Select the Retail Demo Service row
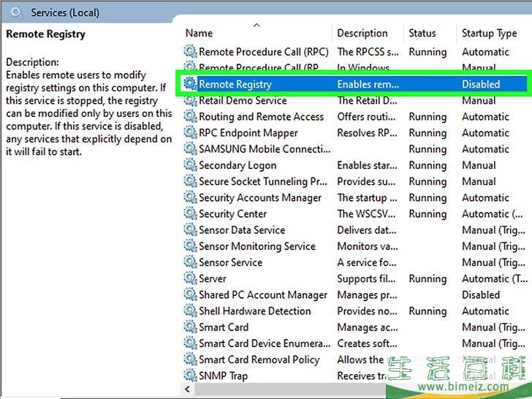The width and height of the screenshot is (532, 399). coord(242,101)
